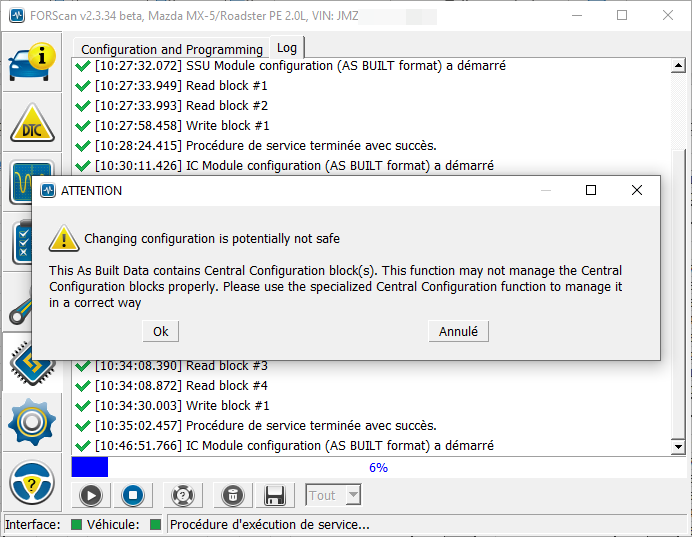The width and height of the screenshot is (692, 537).
Task: Click the Interface green status indicator
Action: [76, 524]
